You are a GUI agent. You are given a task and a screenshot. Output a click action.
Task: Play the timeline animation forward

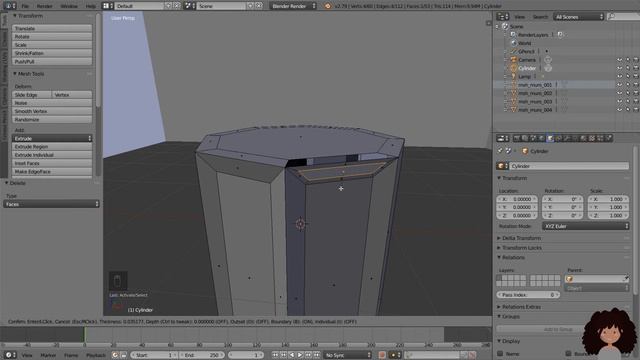tap(300, 355)
